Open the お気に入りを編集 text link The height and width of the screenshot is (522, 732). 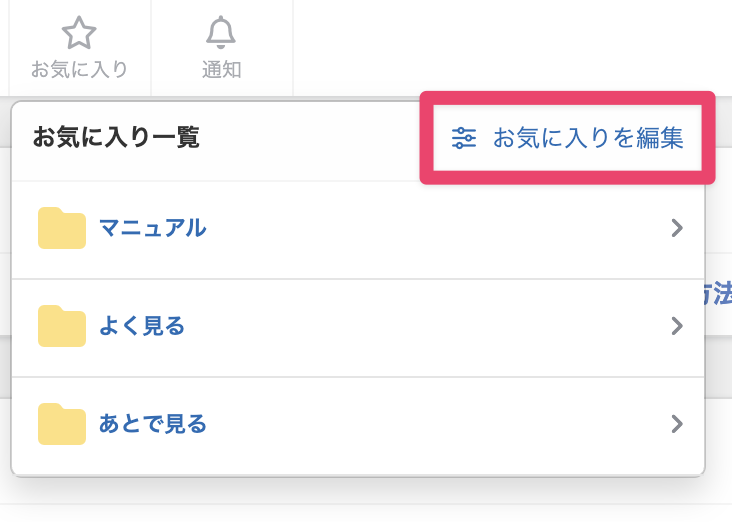pyautogui.click(x=588, y=138)
